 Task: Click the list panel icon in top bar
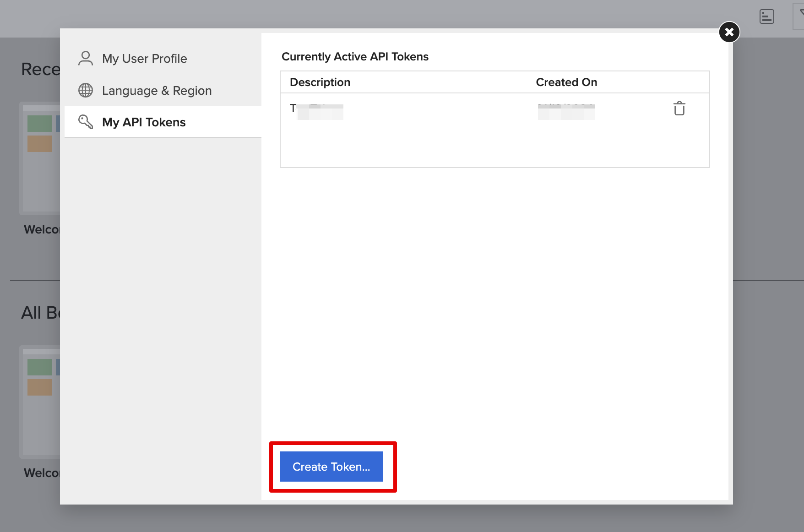tap(766, 16)
